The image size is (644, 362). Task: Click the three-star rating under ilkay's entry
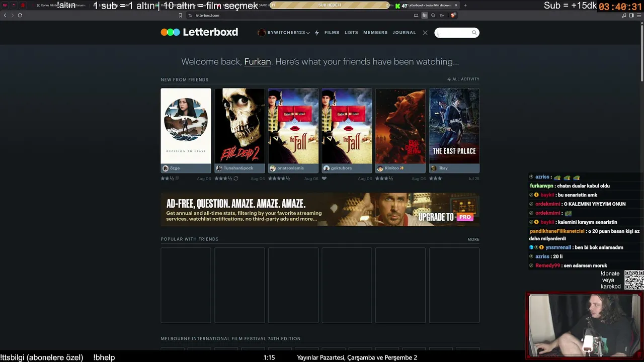click(x=435, y=178)
